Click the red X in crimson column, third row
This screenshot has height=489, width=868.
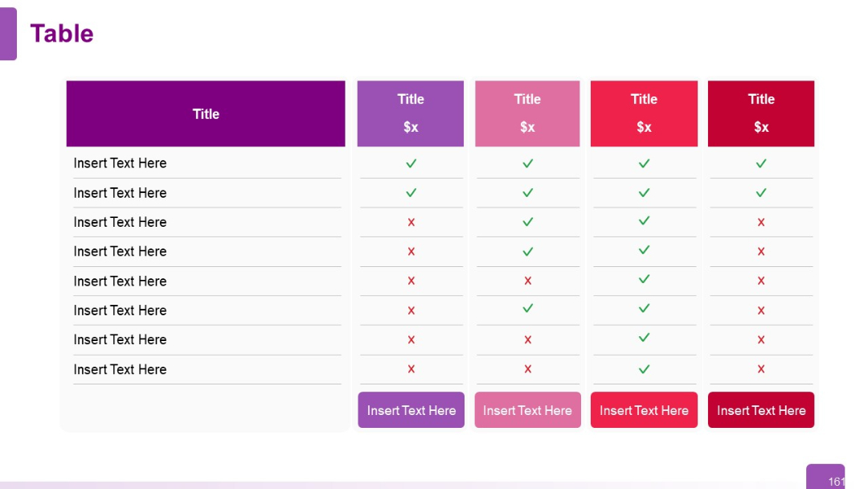pyautogui.click(x=761, y=222)
